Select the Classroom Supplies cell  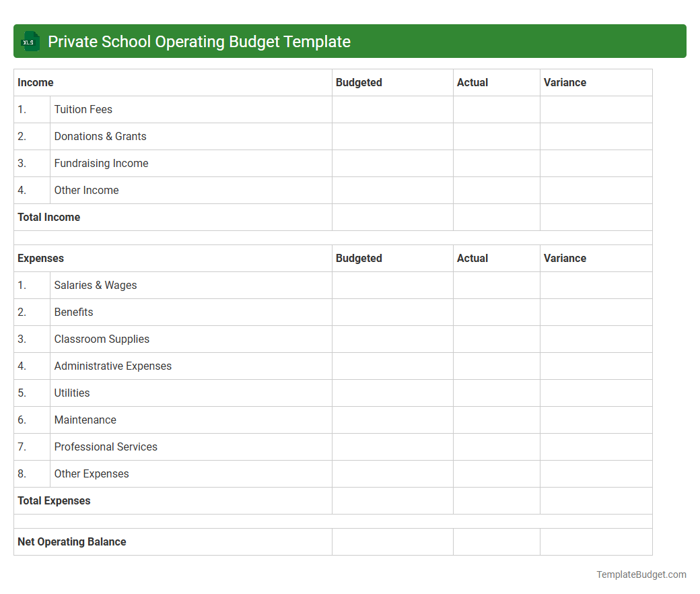(x=102, y=339)
